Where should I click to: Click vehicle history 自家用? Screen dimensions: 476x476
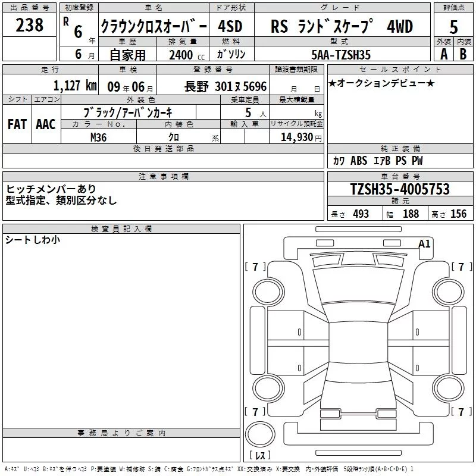[x=127, y=55]
